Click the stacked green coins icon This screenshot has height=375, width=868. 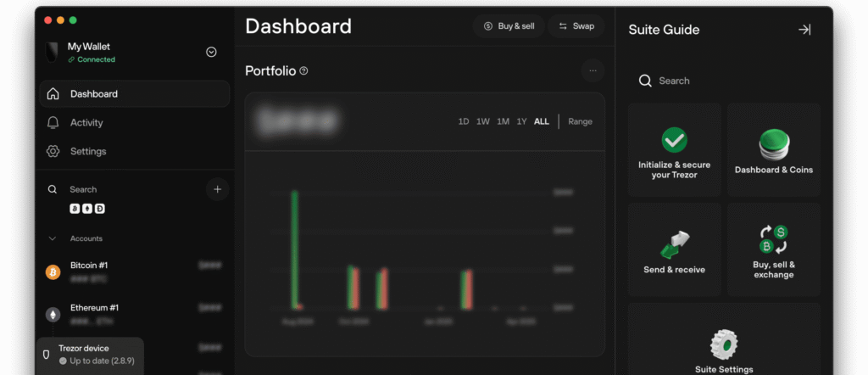pos(774,144)
